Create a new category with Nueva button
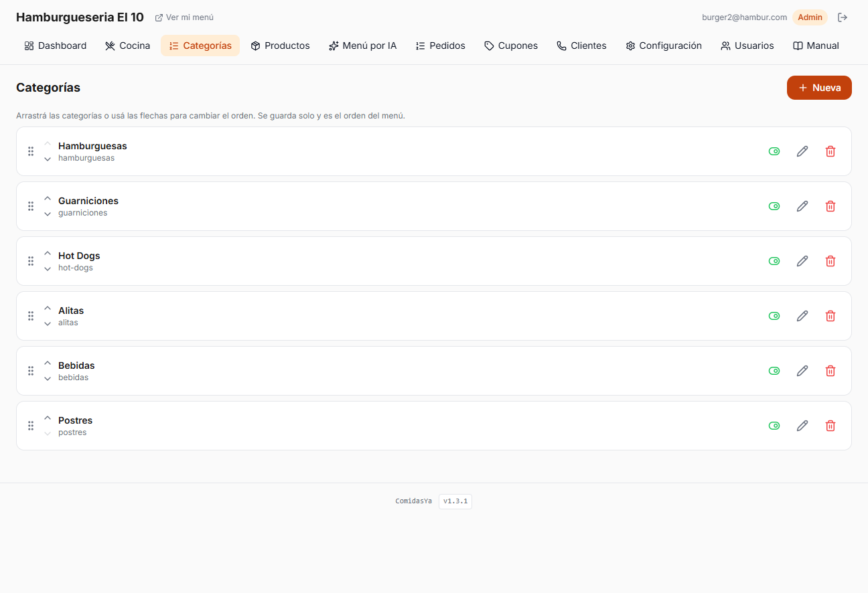Image resolution: width=868 pixels, height=593 pixels. click(819, 88)
